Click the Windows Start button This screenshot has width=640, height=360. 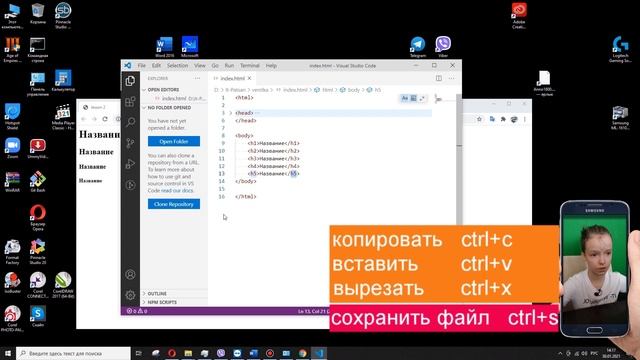[x=8, y=353]
